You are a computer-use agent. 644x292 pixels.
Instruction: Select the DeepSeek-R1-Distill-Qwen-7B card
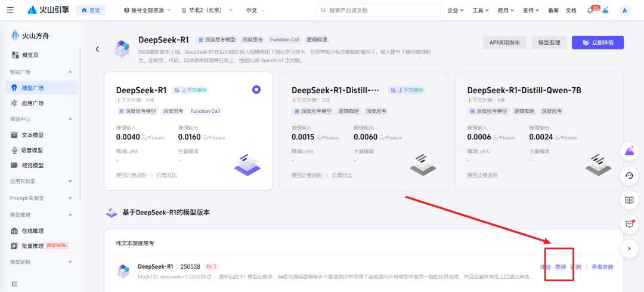539,131
